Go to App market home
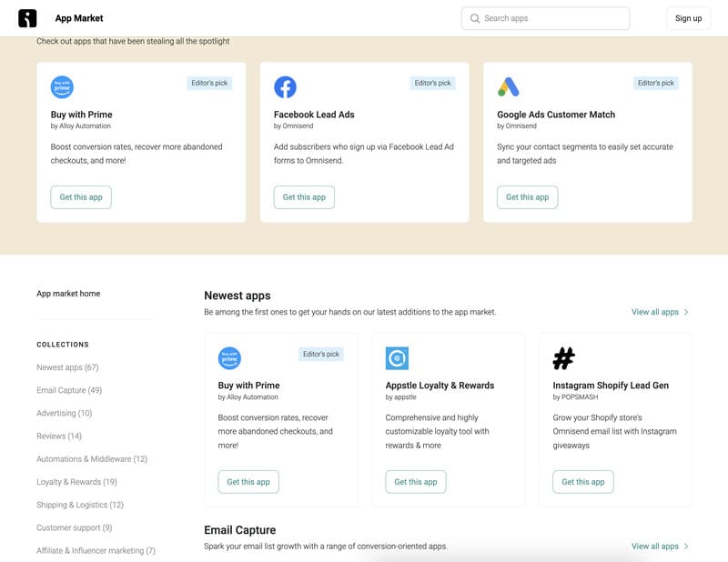This screenshot has height=562, width=728. (68, 294)
